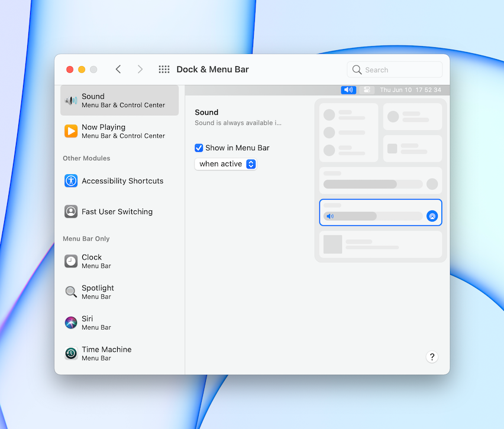Click the brightness slider in preview

(373, 184)
